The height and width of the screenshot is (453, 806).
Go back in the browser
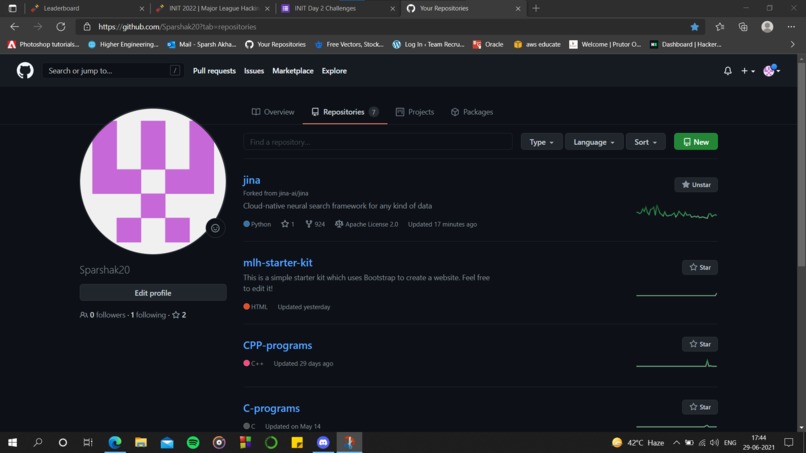[x=14, y=27]
